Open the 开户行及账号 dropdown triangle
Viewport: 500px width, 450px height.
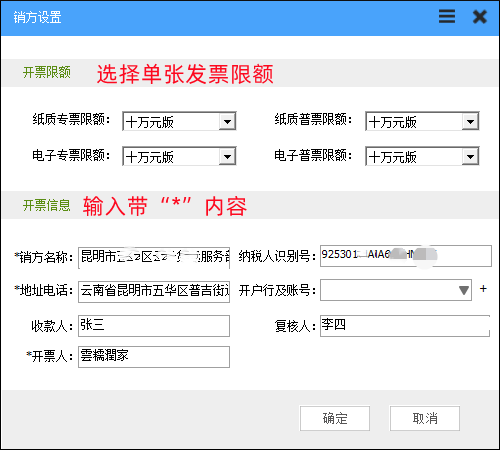[464, 290]
